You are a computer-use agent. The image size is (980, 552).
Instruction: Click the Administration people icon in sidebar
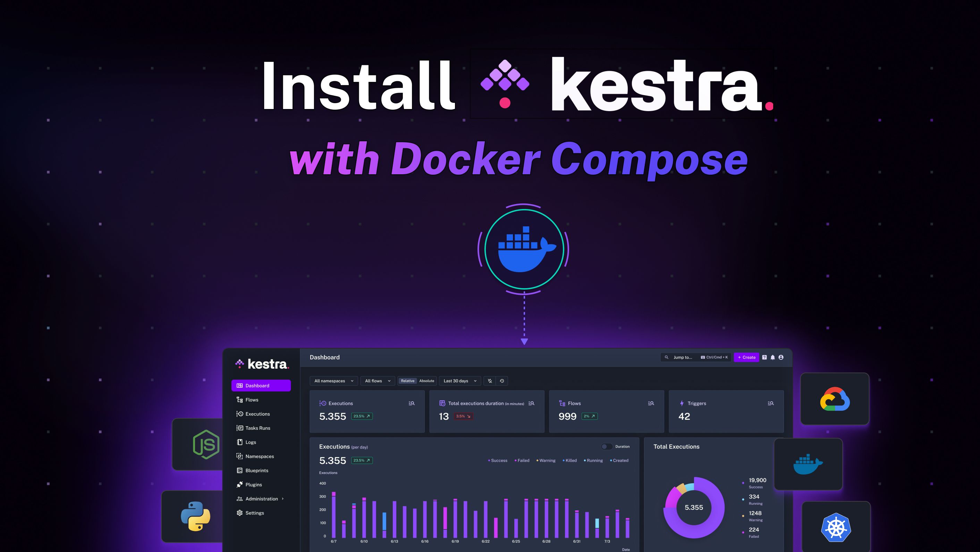pyautogui.click(x=240, y=499)
